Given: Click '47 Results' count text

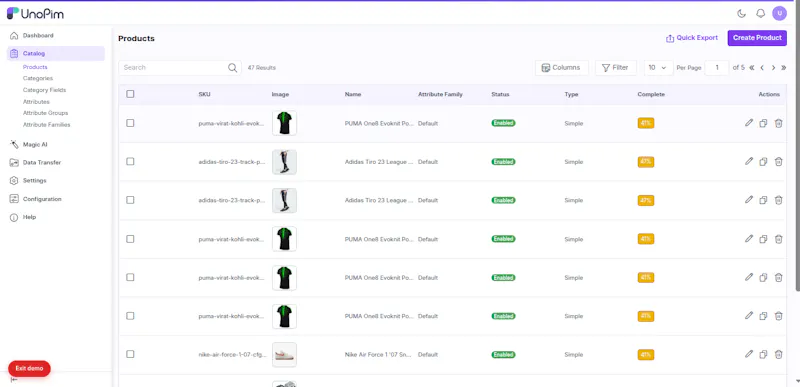Looking at the screenshot, I should point(262,68).
